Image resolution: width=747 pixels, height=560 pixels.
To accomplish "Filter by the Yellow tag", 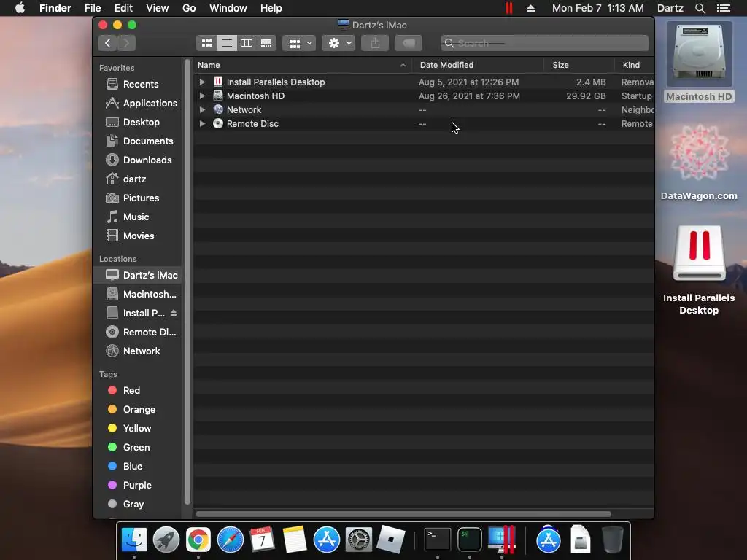I will click(x=137, y=429).
